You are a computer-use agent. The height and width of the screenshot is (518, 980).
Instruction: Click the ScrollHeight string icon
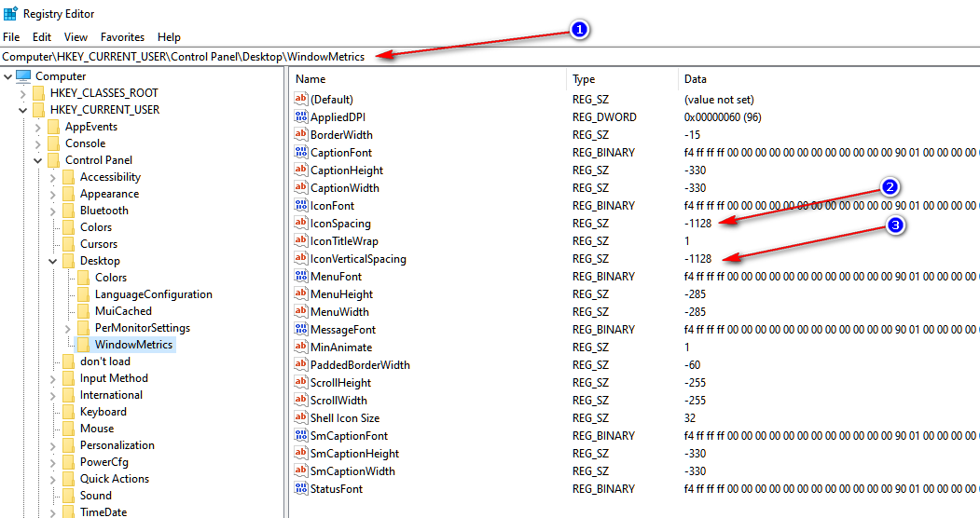(301, 383)
